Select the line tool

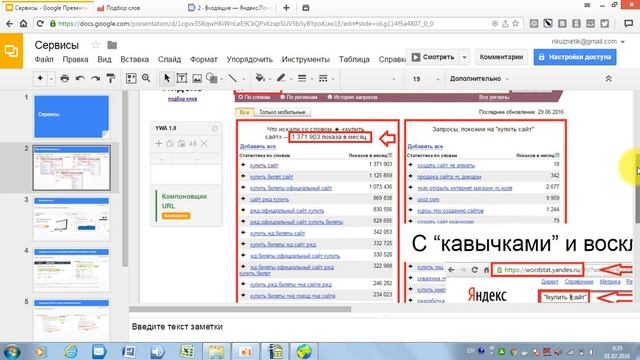(233, 78)
